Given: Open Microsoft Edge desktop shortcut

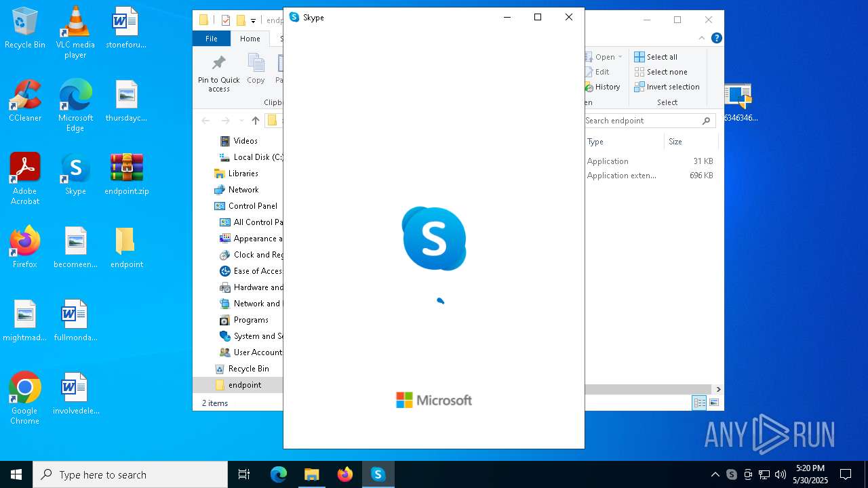Looking at the screenshot, I should pyautogui.click(x=75, y=106).
